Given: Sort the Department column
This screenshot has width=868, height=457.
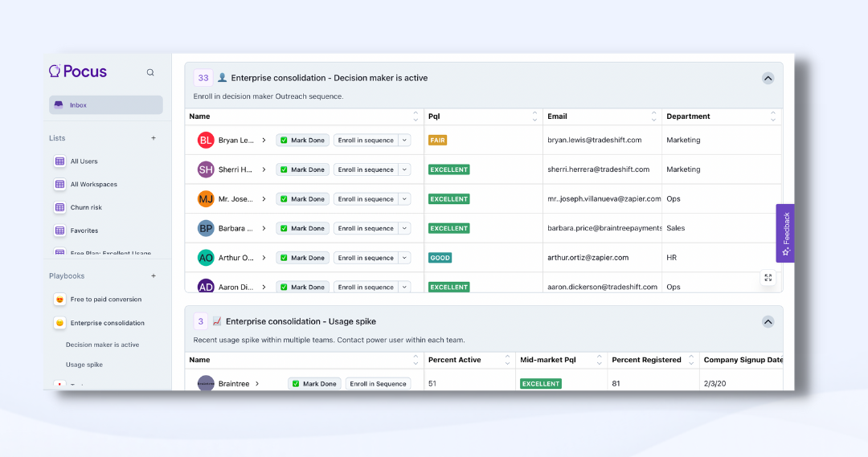Looking at the screenshot, I should pos(773,116).
